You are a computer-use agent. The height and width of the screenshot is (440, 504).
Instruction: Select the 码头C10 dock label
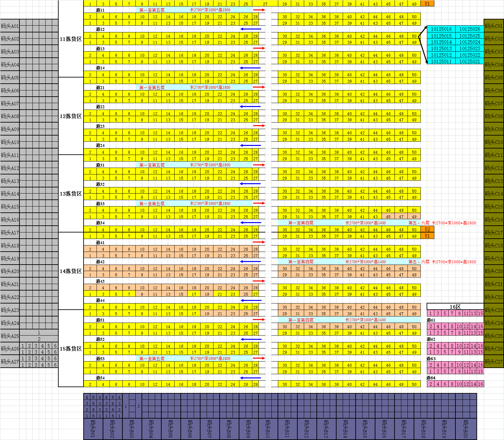[x=494, y=142]
